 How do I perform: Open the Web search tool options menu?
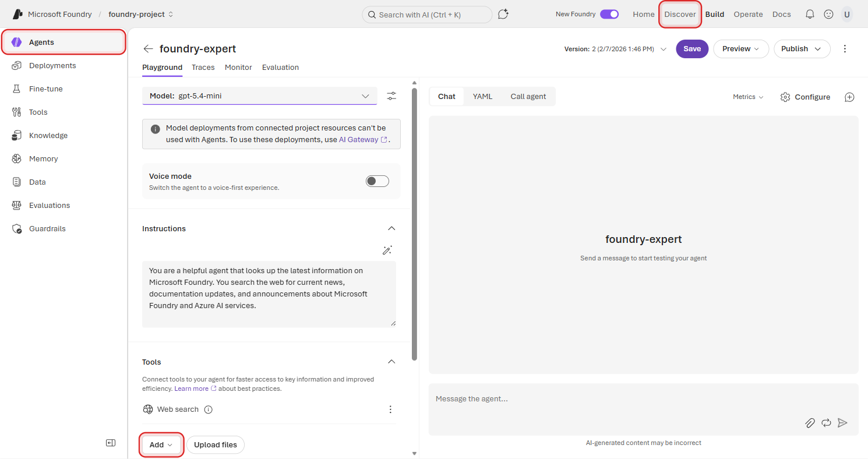(391, 409)
